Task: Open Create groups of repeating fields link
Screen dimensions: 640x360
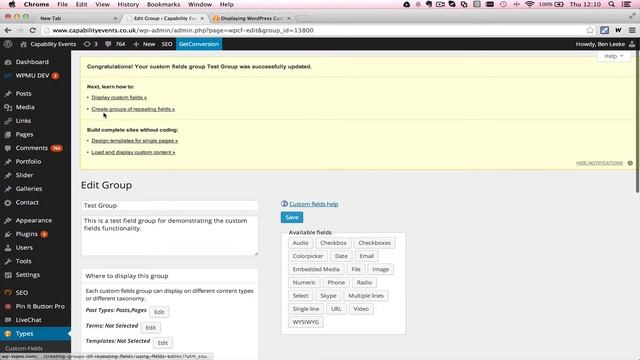Action: (133, 109)
